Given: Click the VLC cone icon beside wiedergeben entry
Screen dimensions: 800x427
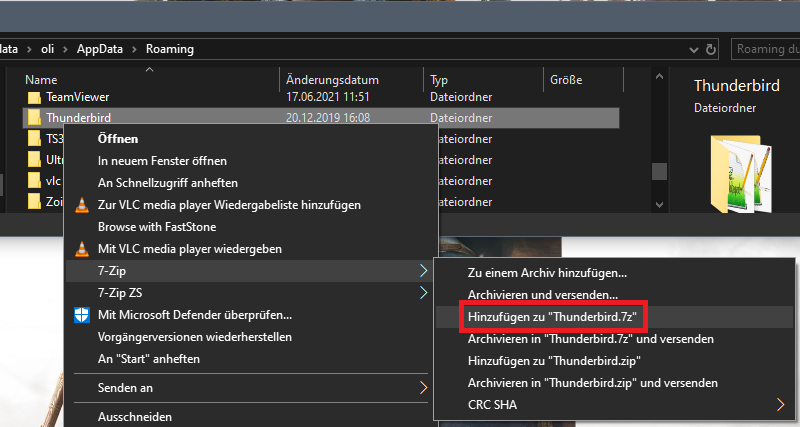Looking at the screenshot, I should coord(82,249).
